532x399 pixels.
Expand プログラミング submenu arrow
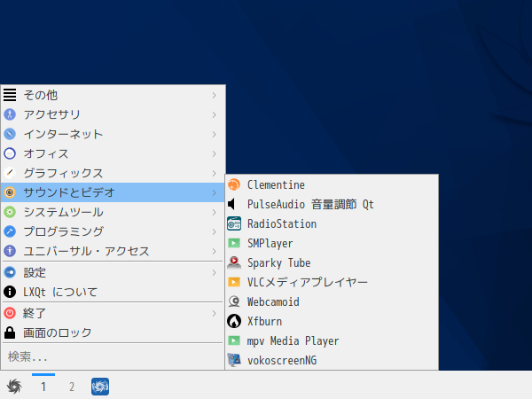pos(214,231)
